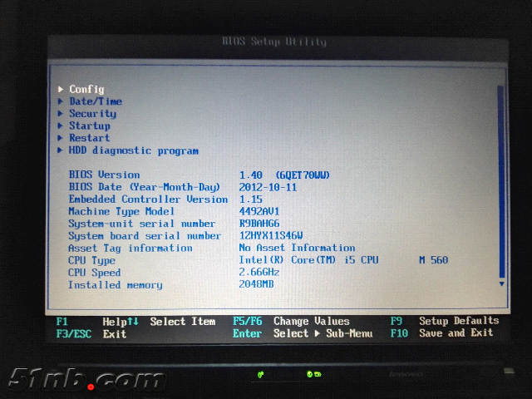This screenshot has width=532, height=399.
Task: Click the F1 key hint
Action: 62,322
